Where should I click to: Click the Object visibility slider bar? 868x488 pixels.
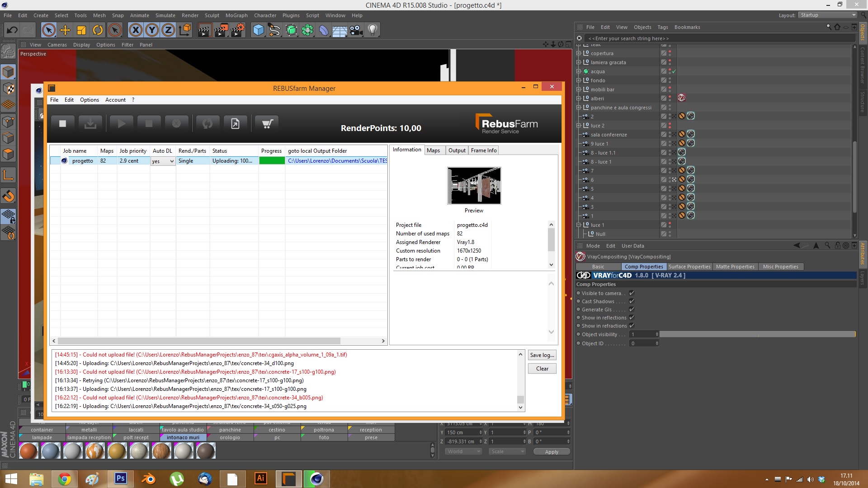[757, 334]
